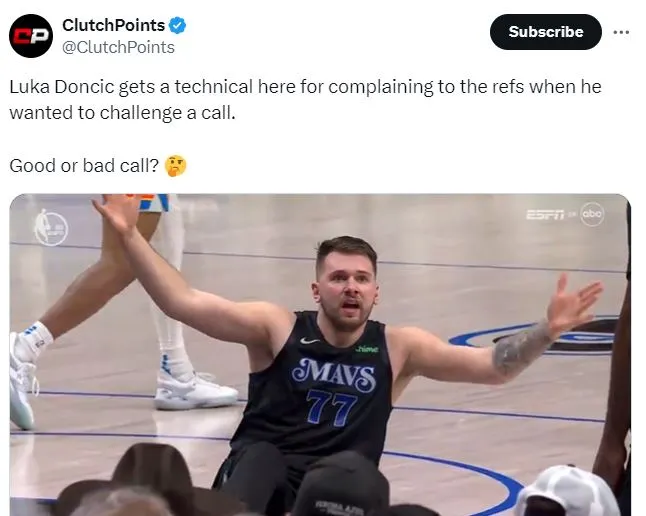Play the Luka Doncic video clip
Image resolution: width=646 pixels, height=516 pixels.
click(x=320, y=355)
